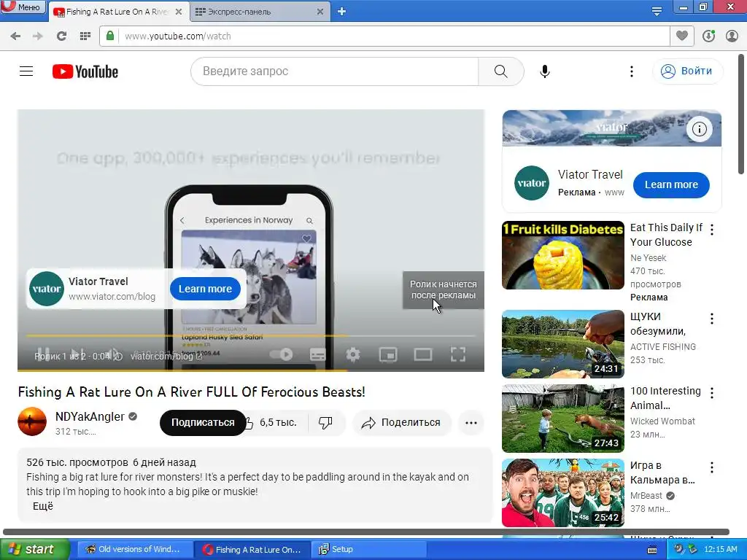Reload the current page
This screenshot has width=747, height=560.
(x=61, y=36)
